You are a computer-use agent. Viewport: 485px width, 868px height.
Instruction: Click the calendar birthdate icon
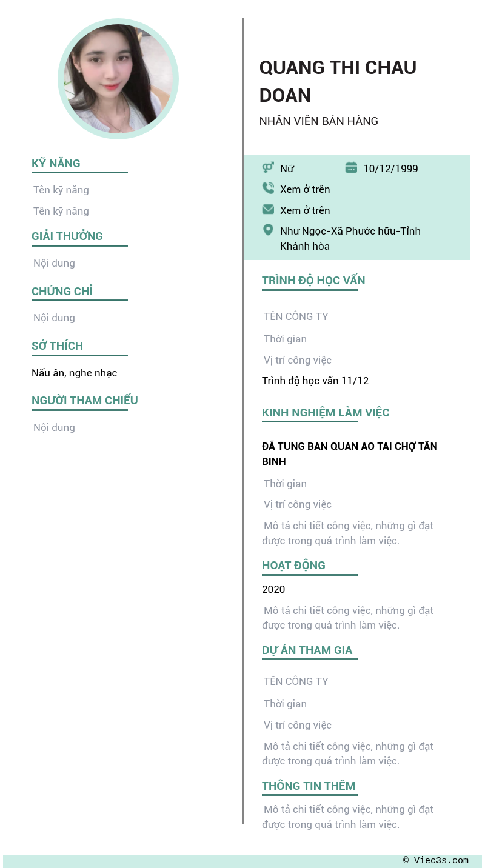pos(351,168)
